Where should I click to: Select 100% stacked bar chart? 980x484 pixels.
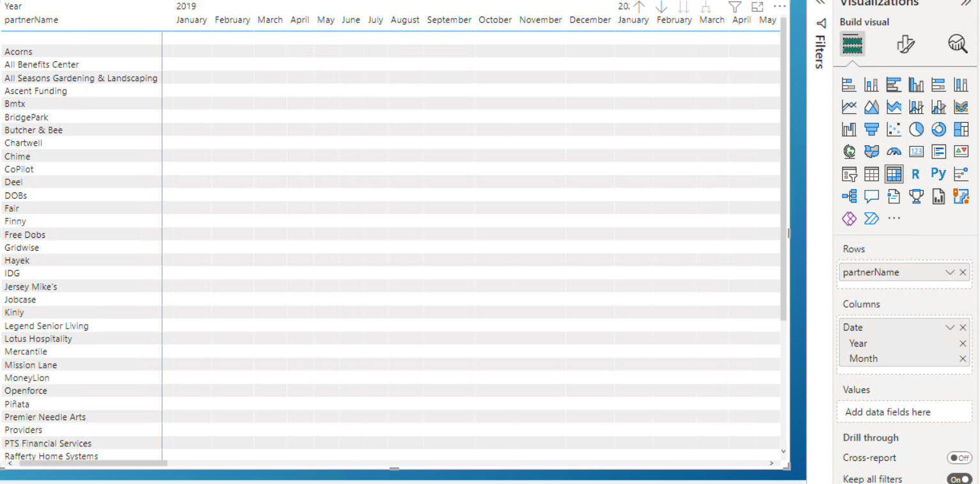pyautogui.click(x=938, y=84)
